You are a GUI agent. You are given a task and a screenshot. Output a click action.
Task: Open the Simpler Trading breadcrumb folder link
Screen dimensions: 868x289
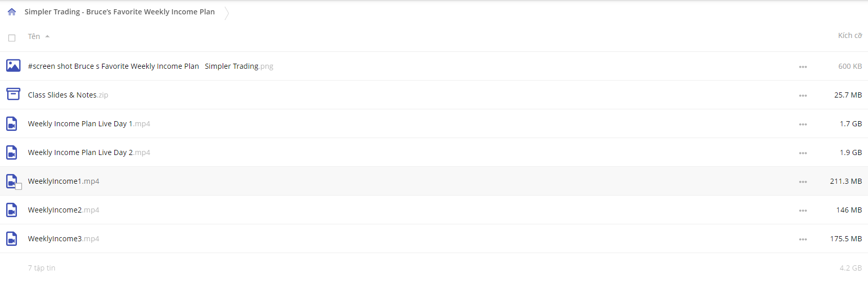coord(120,12)
